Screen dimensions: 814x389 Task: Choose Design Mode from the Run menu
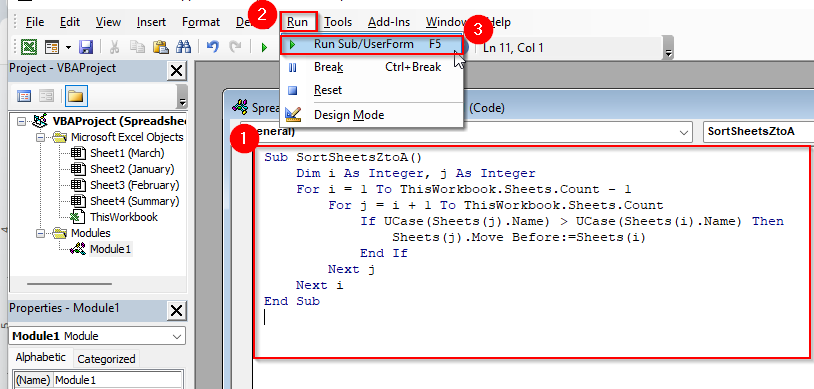(x=371, y=115)
